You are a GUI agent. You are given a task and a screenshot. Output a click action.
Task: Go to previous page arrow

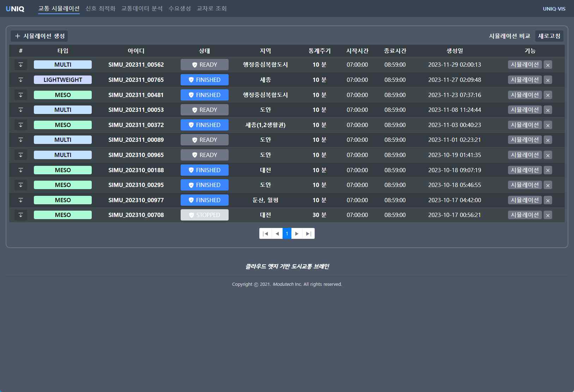click(x=277, y=234)
